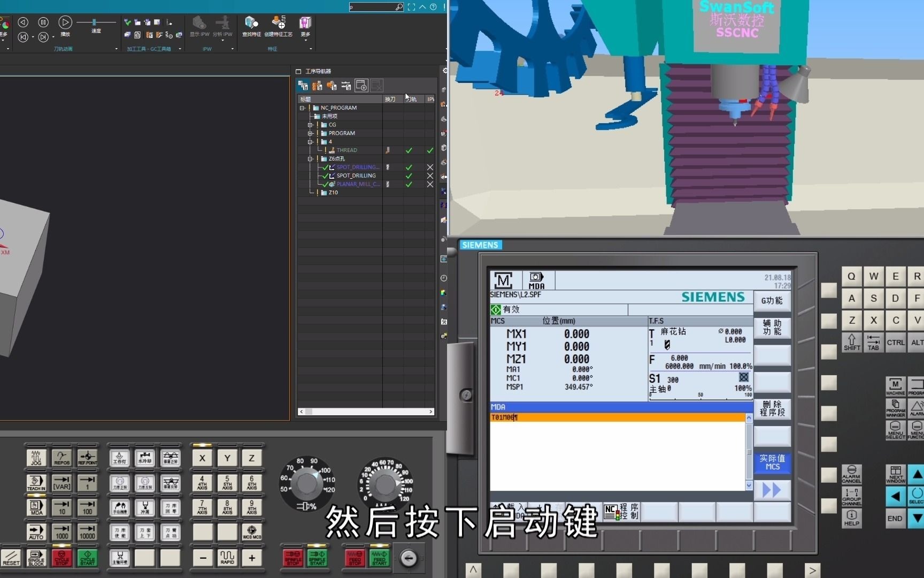Click the green CYCLE START button
The height and width of the screenshot is (578, 924).
[x=87, y=557]
